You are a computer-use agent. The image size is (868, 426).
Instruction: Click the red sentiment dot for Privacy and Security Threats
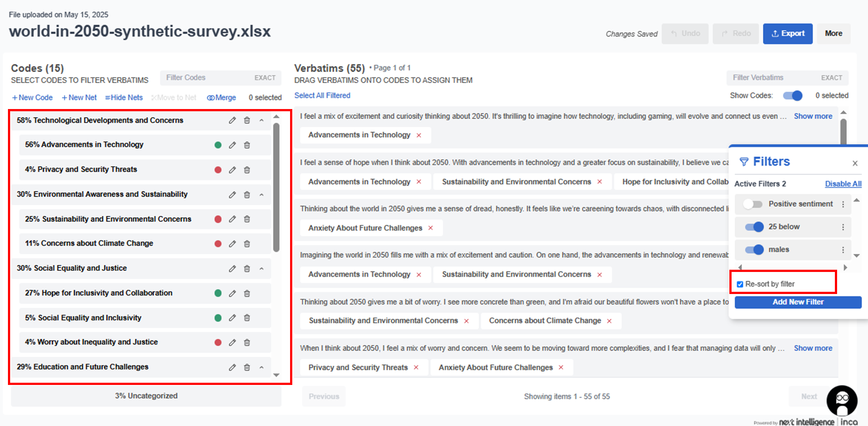(218, 170)
